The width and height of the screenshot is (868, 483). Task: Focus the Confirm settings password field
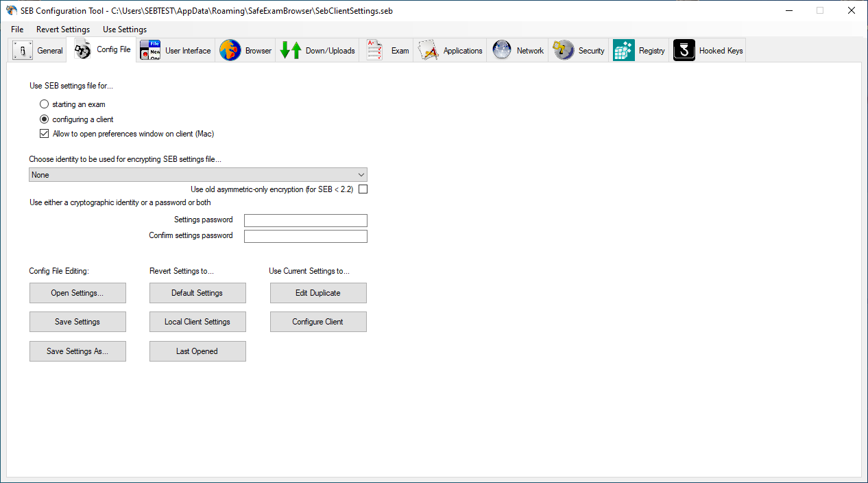[x=306, y=236]
